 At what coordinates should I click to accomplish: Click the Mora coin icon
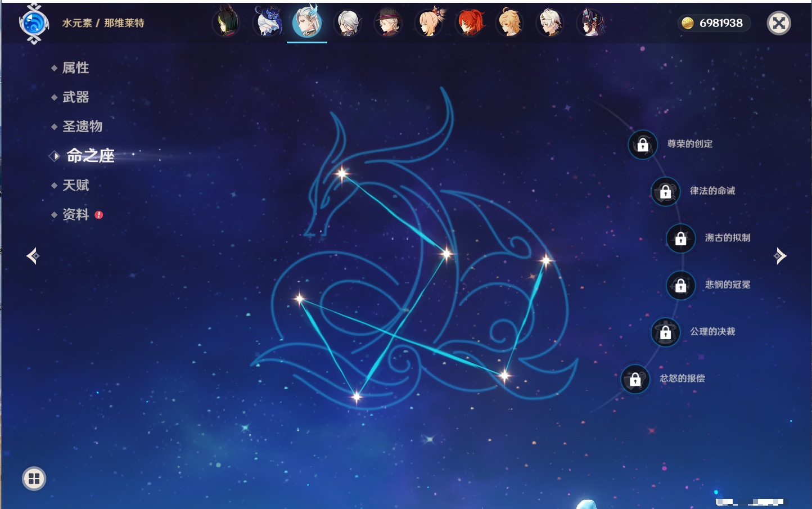point(687,23)
